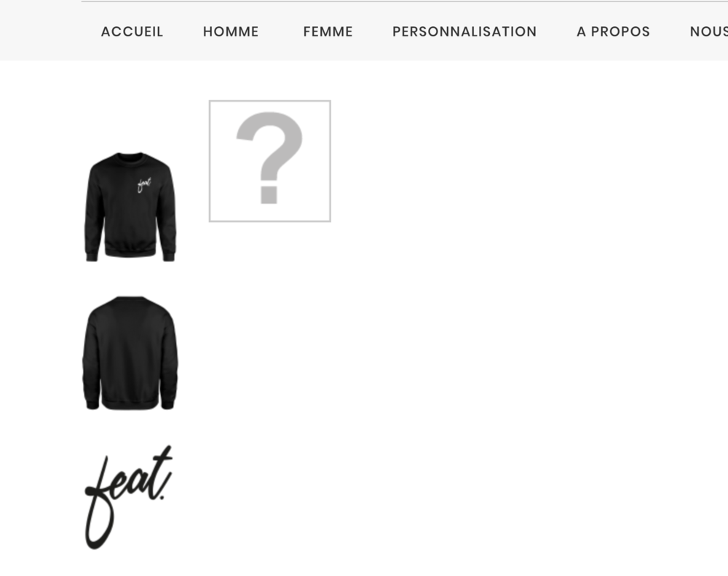Viewport: 728px width, 576px height.
Task: Preview the sweatshirt front with chest logo
Action: [x=130, y=207]
